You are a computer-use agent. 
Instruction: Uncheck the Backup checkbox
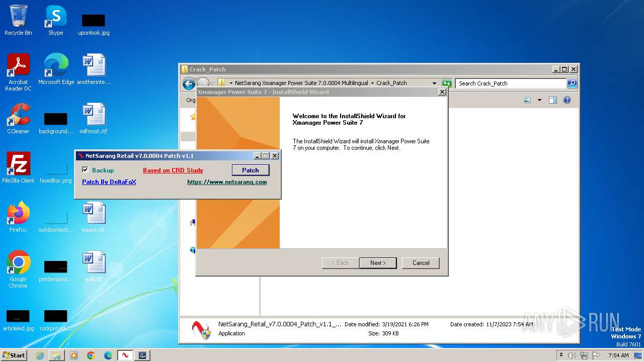pyautogui.click(x=85, y=170)
